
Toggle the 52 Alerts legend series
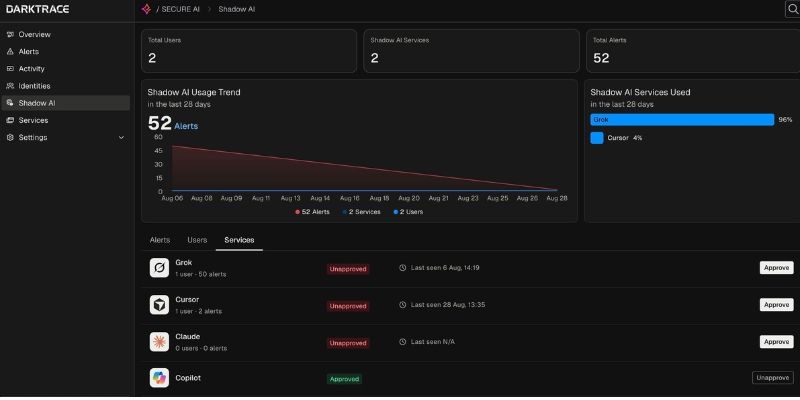[312, 212]
